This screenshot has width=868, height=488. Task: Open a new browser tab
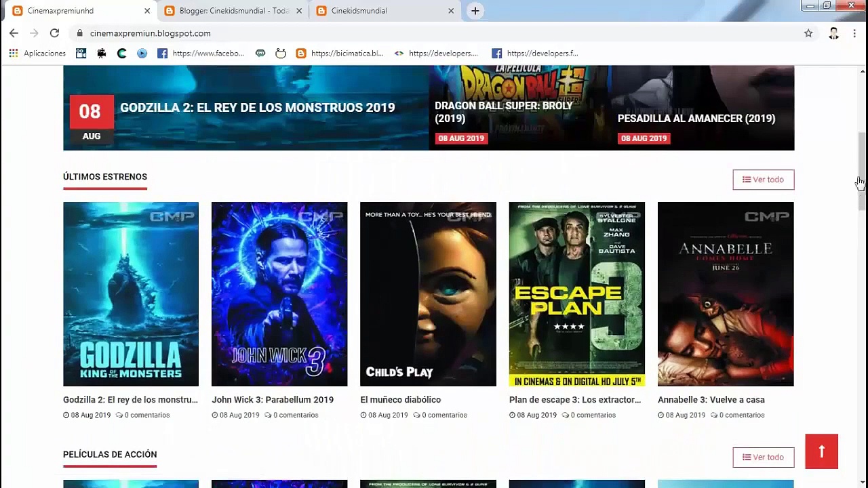click(x=475, y=11)
